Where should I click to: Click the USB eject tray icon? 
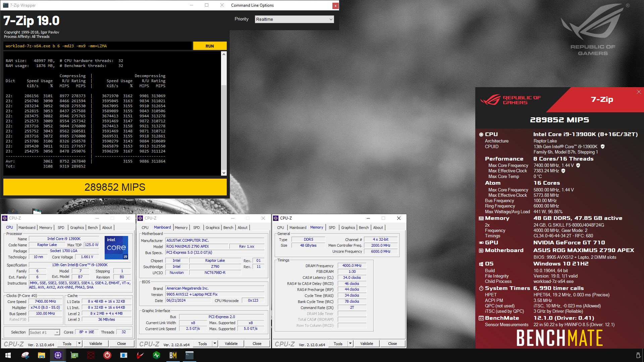tap(638, 355)
